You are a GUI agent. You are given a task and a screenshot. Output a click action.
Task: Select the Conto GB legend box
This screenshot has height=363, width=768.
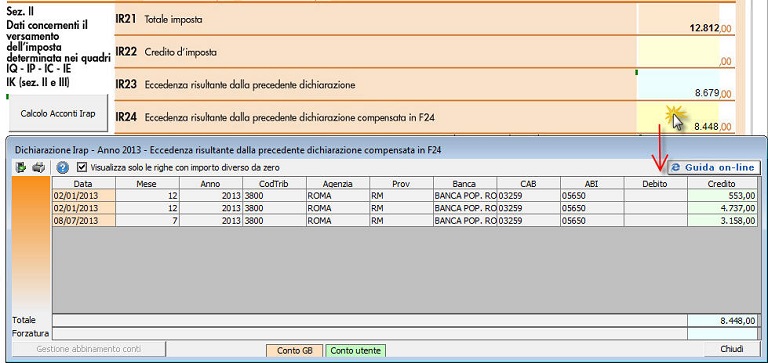(294, 351)
